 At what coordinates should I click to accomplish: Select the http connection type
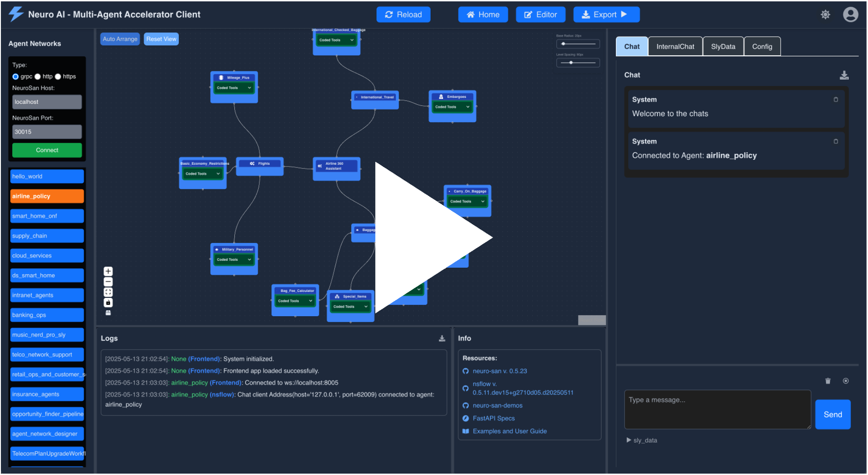[x=38, y=76]
